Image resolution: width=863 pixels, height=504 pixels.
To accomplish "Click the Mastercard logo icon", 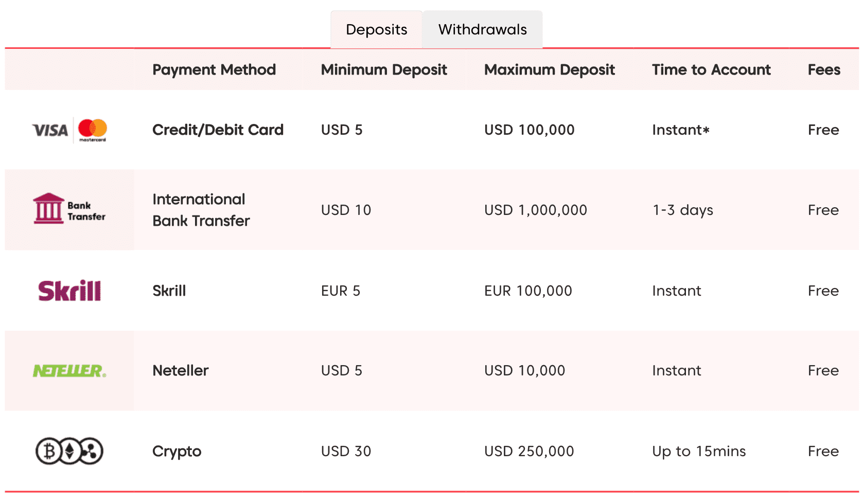I will pos(93,130).
